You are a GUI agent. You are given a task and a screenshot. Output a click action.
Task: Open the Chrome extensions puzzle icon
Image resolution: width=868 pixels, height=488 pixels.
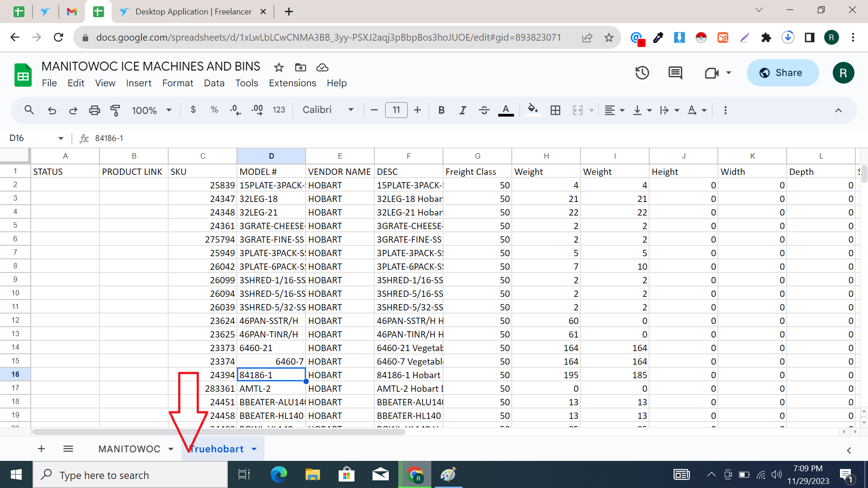766,38
